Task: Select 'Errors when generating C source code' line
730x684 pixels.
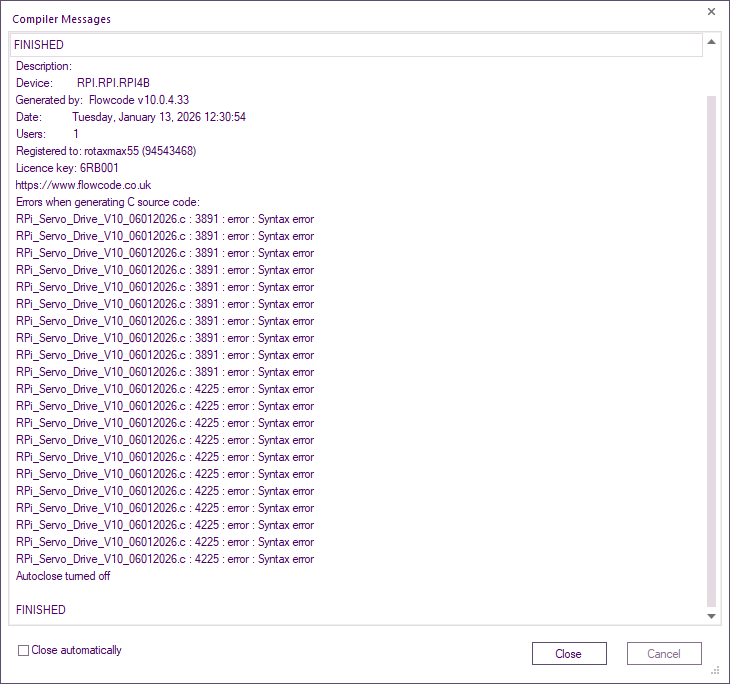Action: [x=107, y=202]
